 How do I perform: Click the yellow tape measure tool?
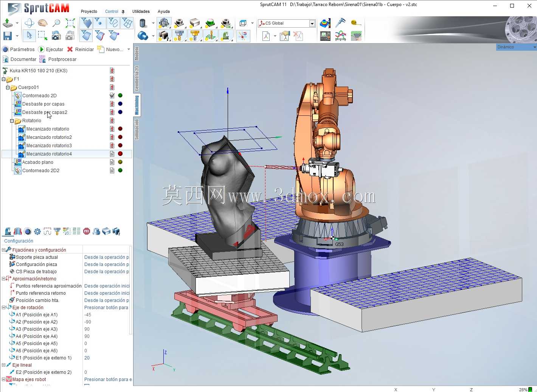(356, 23)
